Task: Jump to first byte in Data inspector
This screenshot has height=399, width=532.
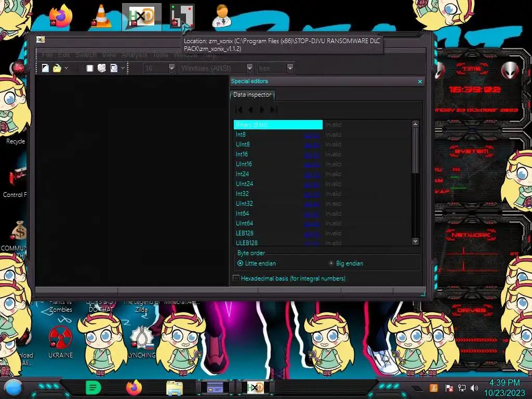Action: (239, 110)
